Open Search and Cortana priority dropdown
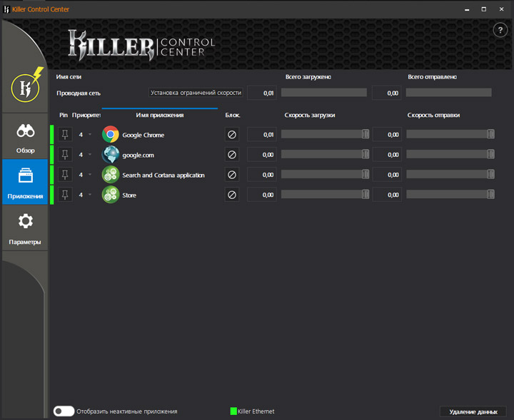Image resolution: width=514 pixels, height=420 pixels. (x=90, y=175)
